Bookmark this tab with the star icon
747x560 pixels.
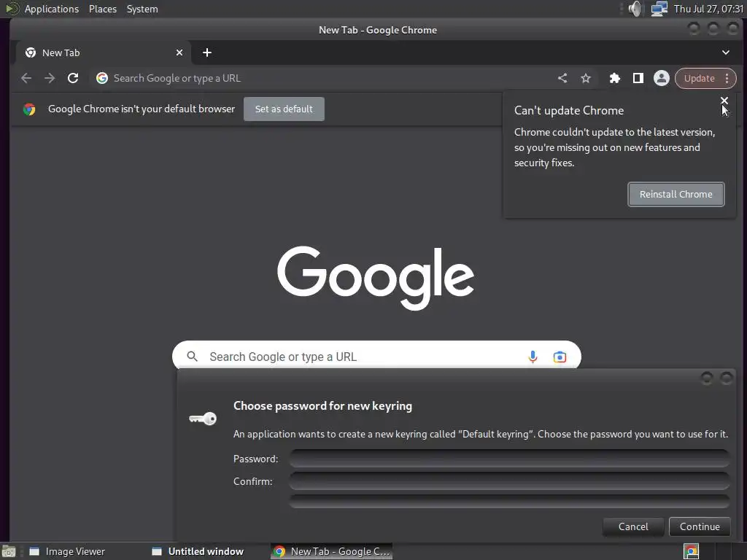(586, 78)
